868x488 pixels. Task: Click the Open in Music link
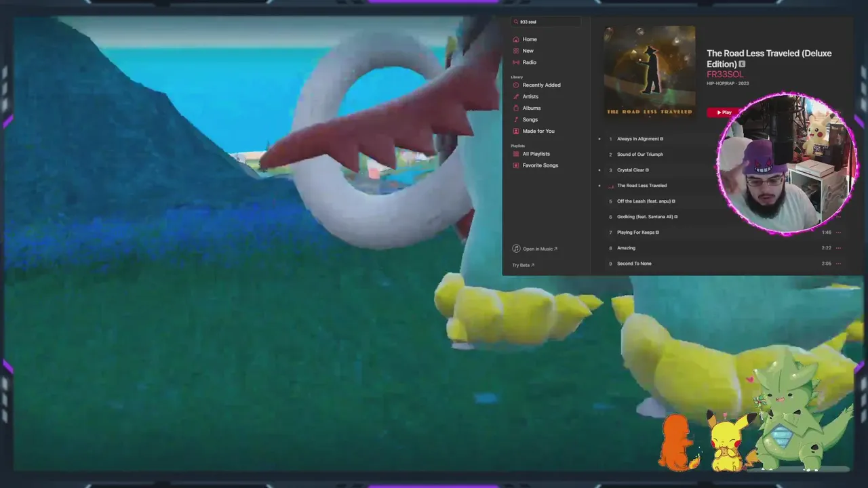click(540, 249)
